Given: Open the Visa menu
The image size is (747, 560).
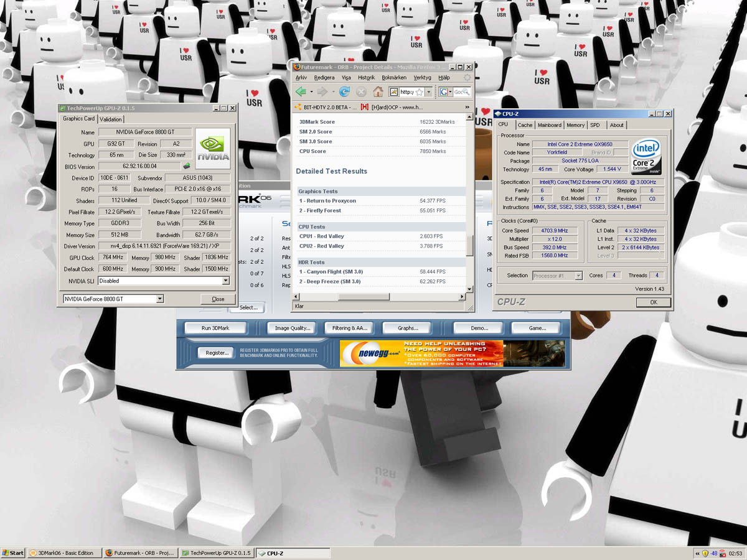Looking at the screenshot, I should [x=346, y=77].
